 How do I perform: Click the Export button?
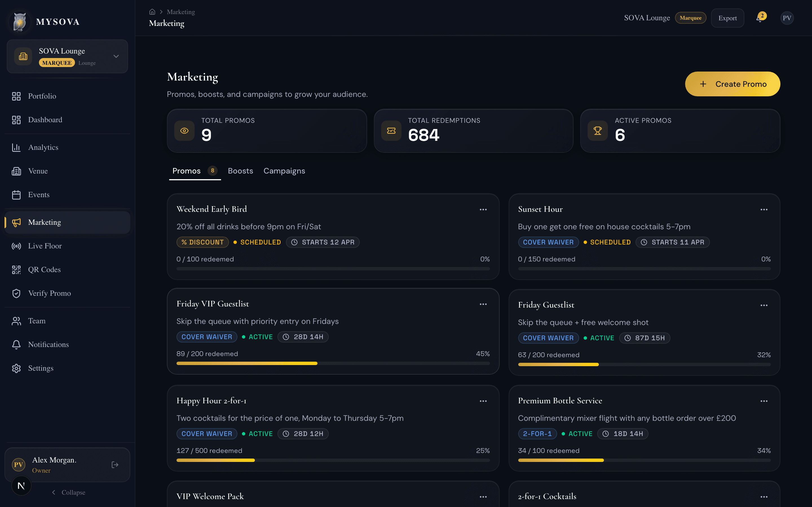[727, 18]
